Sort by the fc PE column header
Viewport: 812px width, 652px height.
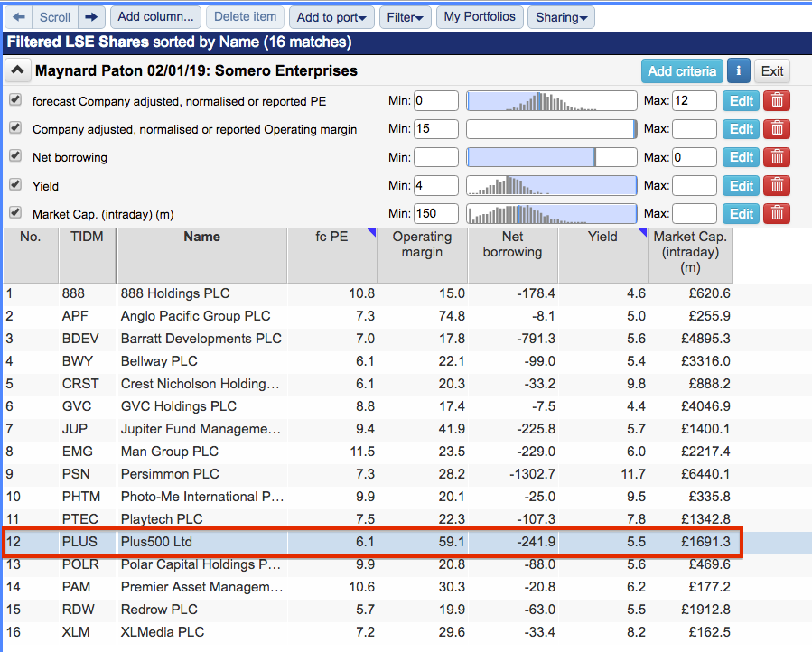(332, 256)
